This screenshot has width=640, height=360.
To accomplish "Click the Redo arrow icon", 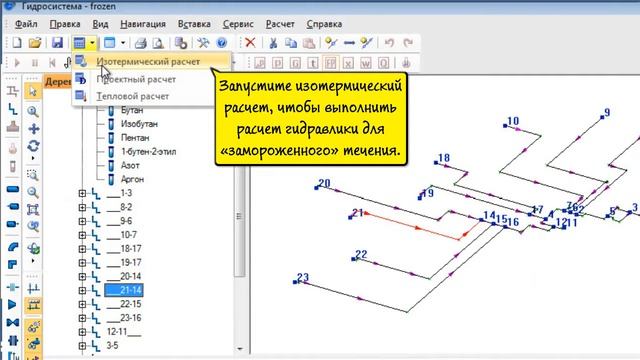I will pyautogui.click(x=408, y=42).
